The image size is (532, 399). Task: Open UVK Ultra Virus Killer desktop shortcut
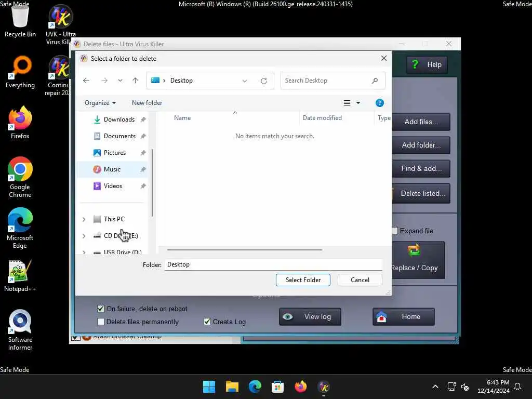(x=60, y=24)
